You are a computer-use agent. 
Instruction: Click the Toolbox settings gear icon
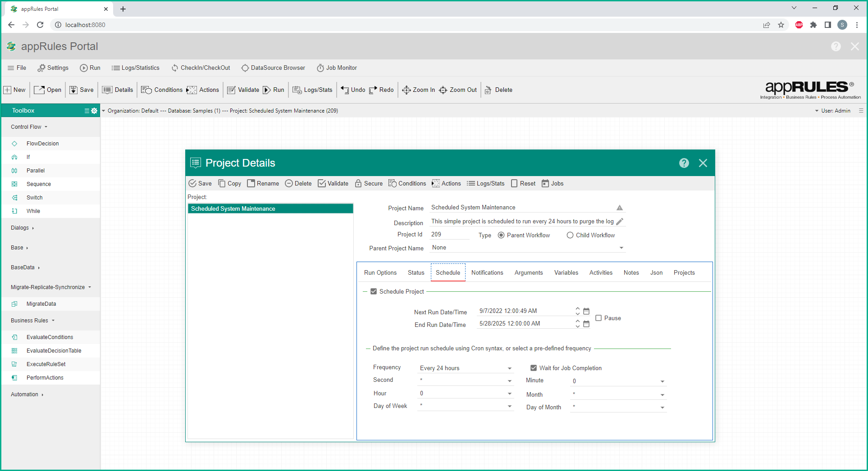coord(94,111)
